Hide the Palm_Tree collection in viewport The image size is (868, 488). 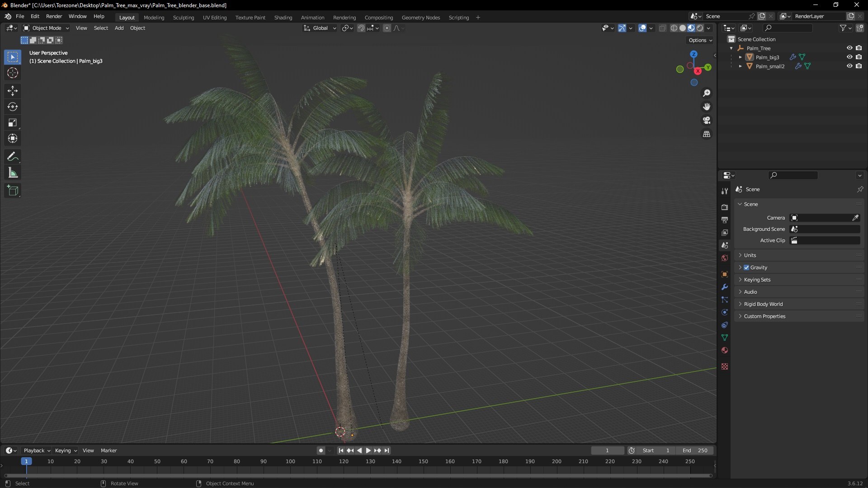(x=849, y=48)
